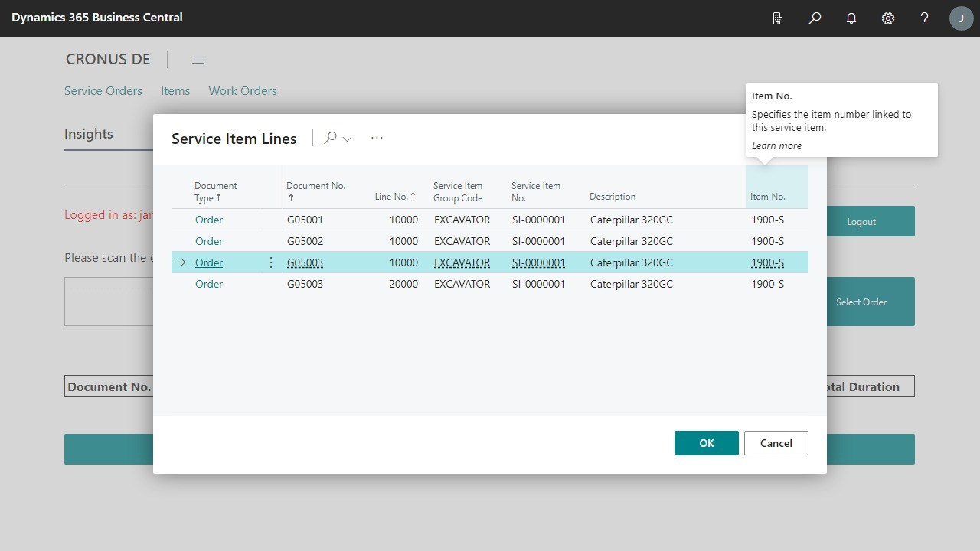Sort the list by the Document Type column
This screenshot has height=551, width=980.
(215, 191)
